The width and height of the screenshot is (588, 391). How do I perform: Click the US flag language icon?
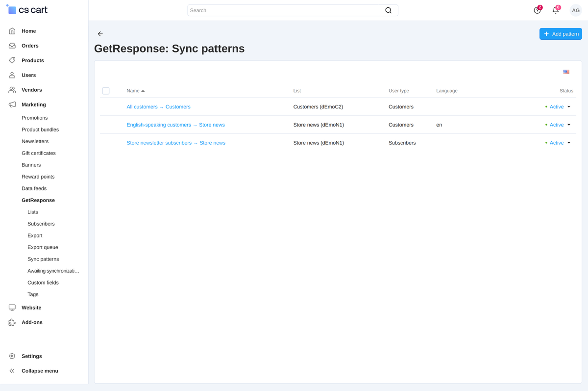point(566,72)
